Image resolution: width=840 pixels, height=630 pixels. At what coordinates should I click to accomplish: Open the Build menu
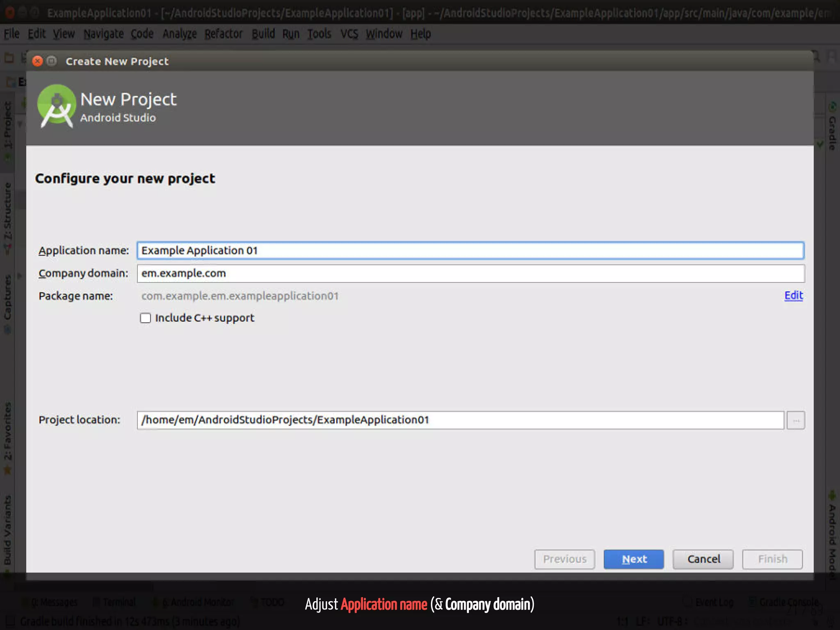coord(263,34)
